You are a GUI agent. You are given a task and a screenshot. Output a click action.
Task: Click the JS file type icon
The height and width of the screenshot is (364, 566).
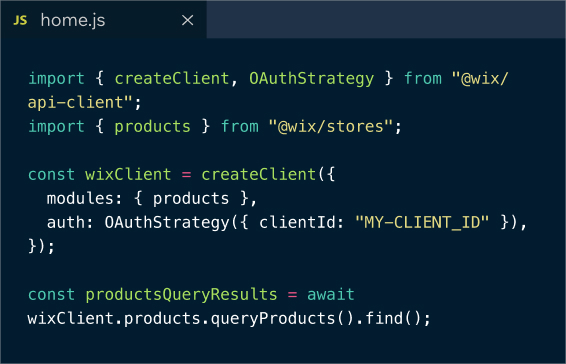tap(20, 20)
